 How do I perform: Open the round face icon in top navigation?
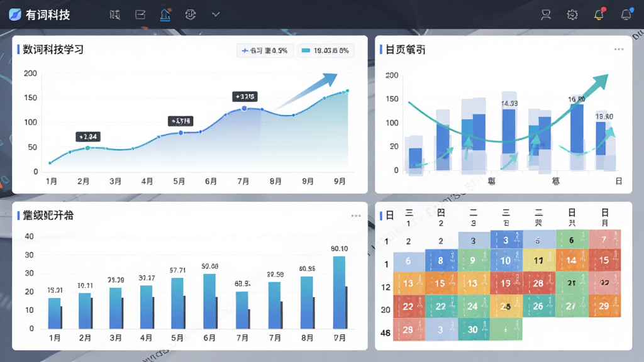tap(190, 15)
